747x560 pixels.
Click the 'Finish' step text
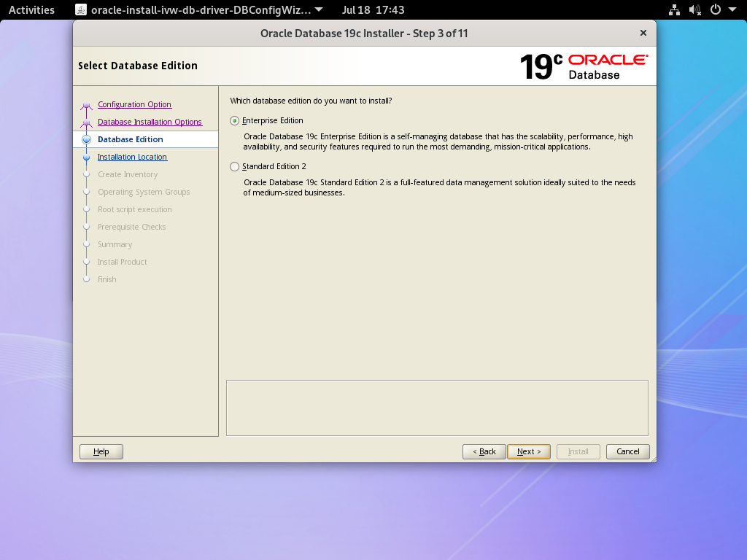pyautogui.click(x=107, y=279)
